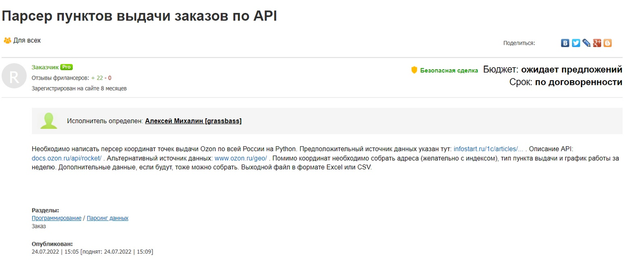Click the Безопасная сделка label
644x280 pixels.
click(449, 70)
